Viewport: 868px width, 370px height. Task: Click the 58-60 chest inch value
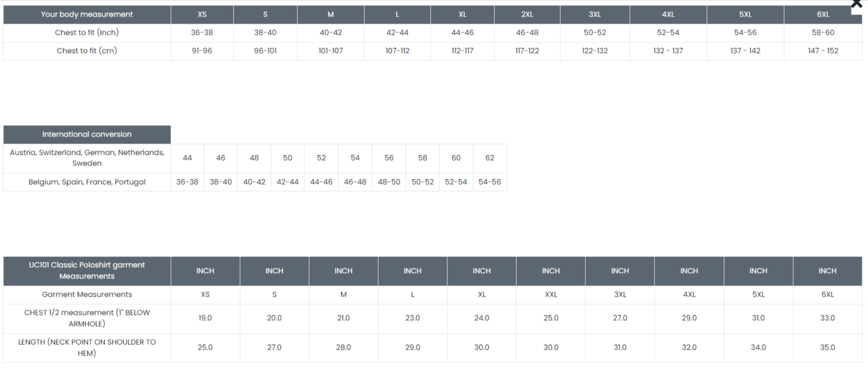click(x=822, y=33)
